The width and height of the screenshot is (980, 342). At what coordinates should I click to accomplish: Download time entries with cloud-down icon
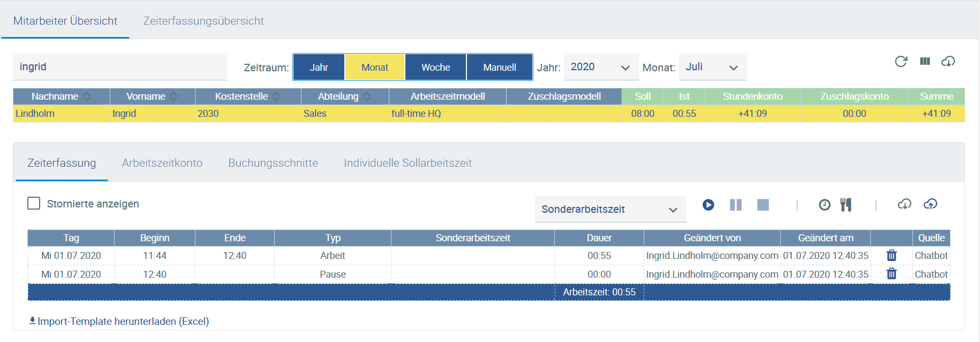coord(904,204)
